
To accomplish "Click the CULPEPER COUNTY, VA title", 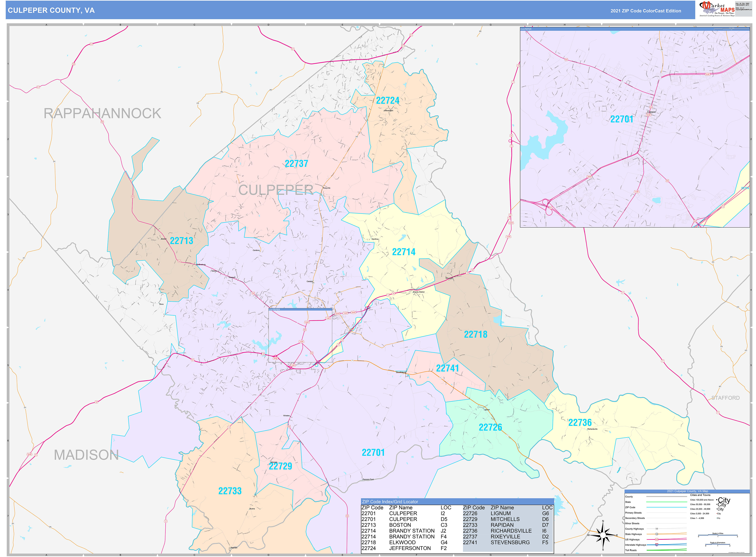I will [51, 10].
